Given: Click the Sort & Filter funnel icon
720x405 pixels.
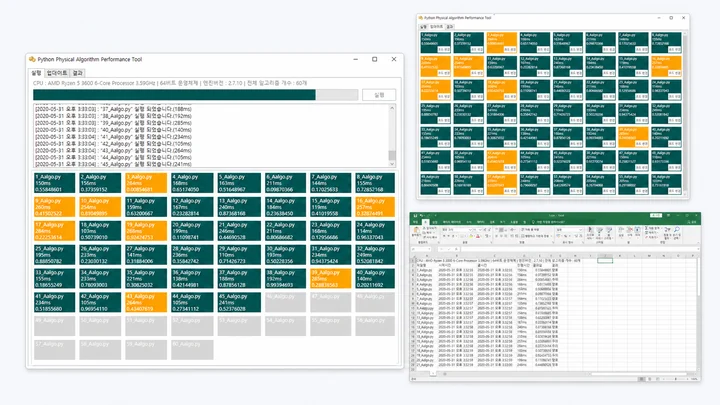Looking at the screenshot, I should pos(668,230).
